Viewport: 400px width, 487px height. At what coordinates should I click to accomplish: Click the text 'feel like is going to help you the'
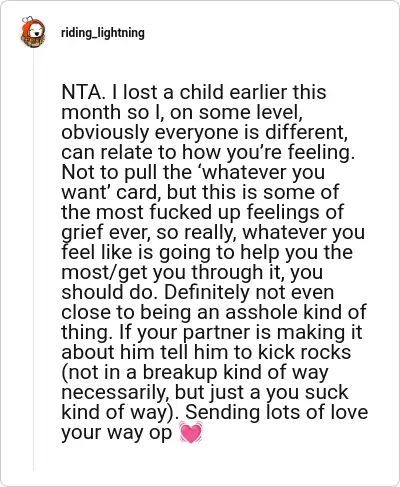[x=207, y=252]
